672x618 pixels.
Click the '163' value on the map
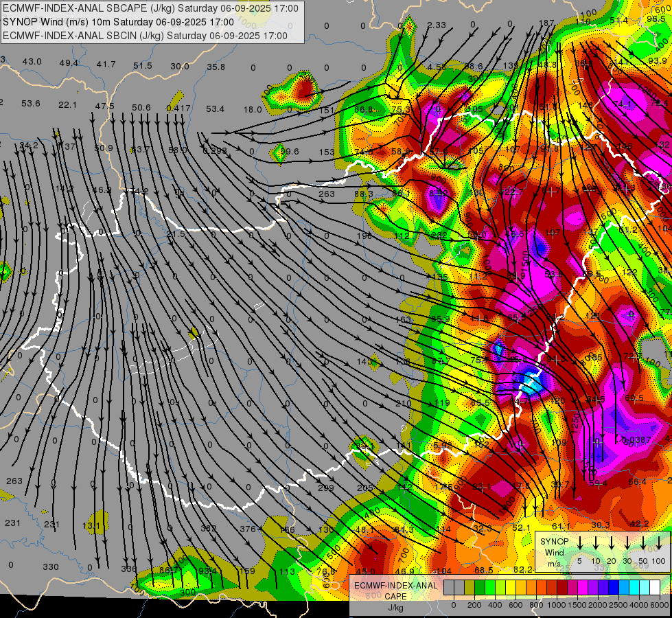point(404,319)
